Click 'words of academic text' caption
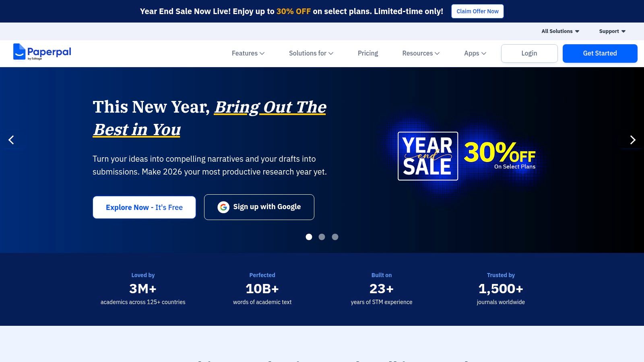The image size is (644, 362). [262, 302]
